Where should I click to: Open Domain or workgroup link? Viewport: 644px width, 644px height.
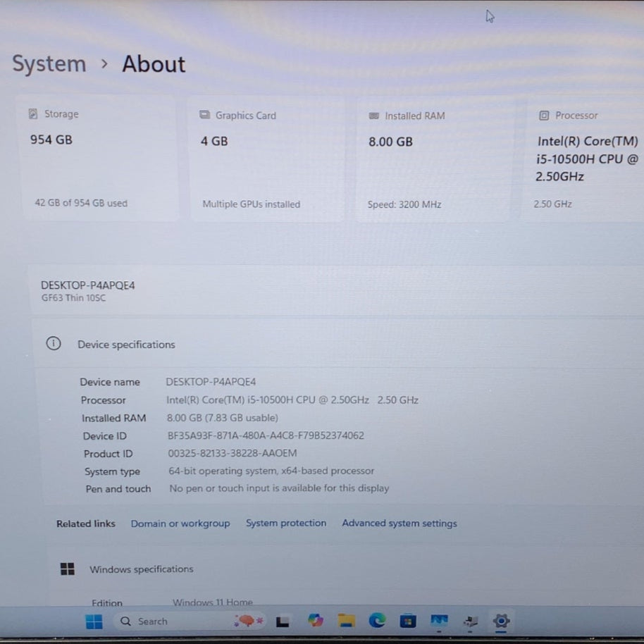click(180, 524)
